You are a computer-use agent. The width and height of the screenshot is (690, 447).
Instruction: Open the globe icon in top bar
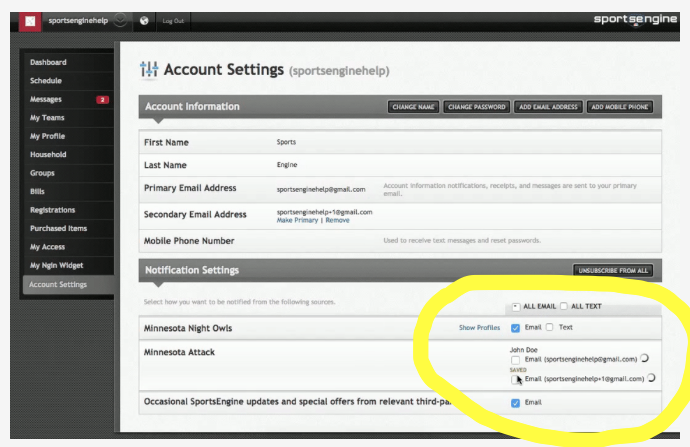point(144,21)
